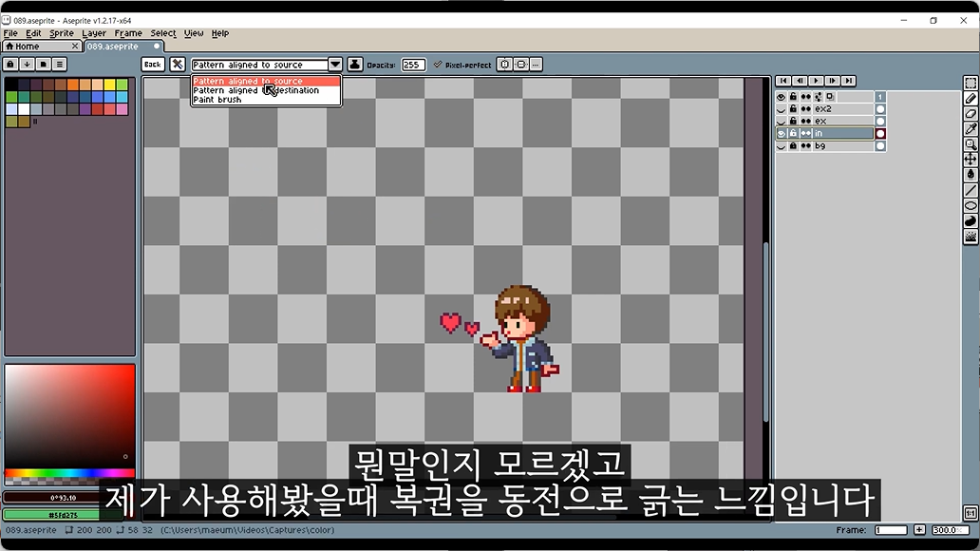The width and height of the screenshot is (980, 551).
Task: Unlock the bg layer
Action: [793, 145]
